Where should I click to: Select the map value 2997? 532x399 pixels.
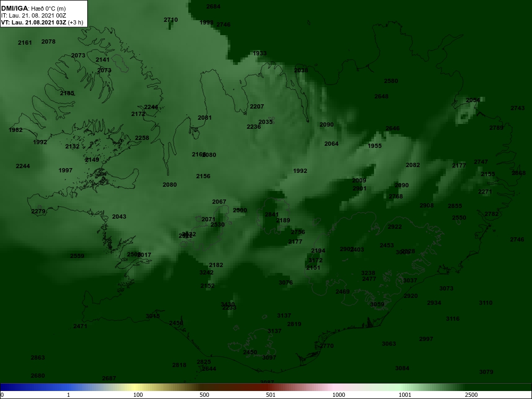pos(426,339)
